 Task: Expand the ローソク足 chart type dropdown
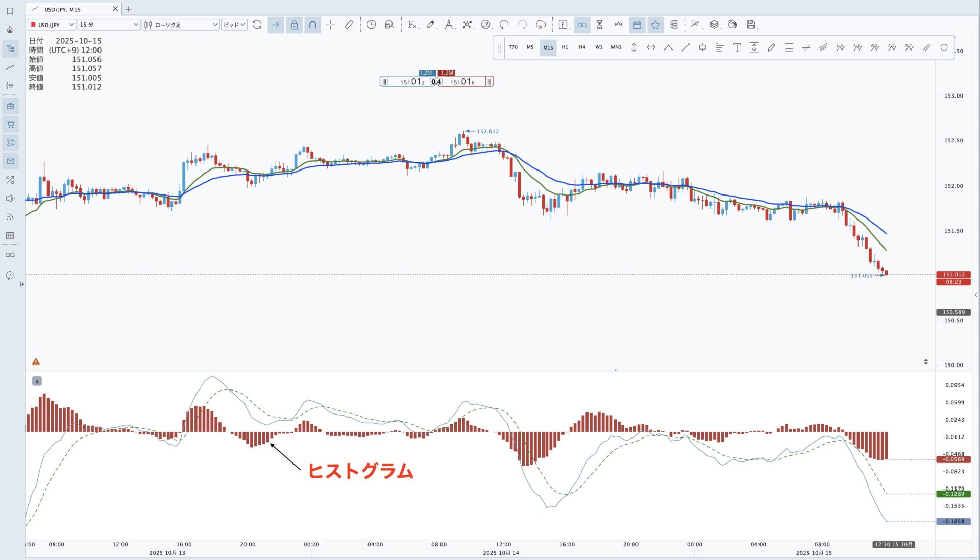181,25
